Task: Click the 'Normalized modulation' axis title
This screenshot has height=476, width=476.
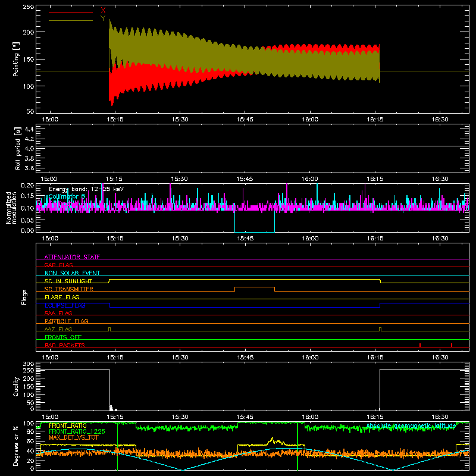Action: tap(11, 208)
